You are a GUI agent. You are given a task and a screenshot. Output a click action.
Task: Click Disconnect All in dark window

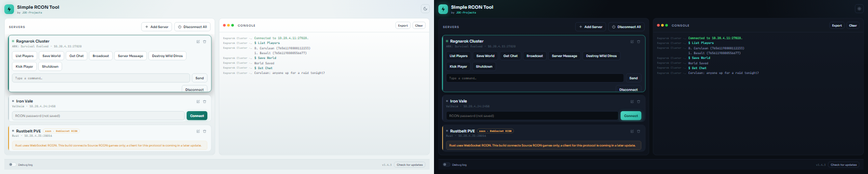626,27
